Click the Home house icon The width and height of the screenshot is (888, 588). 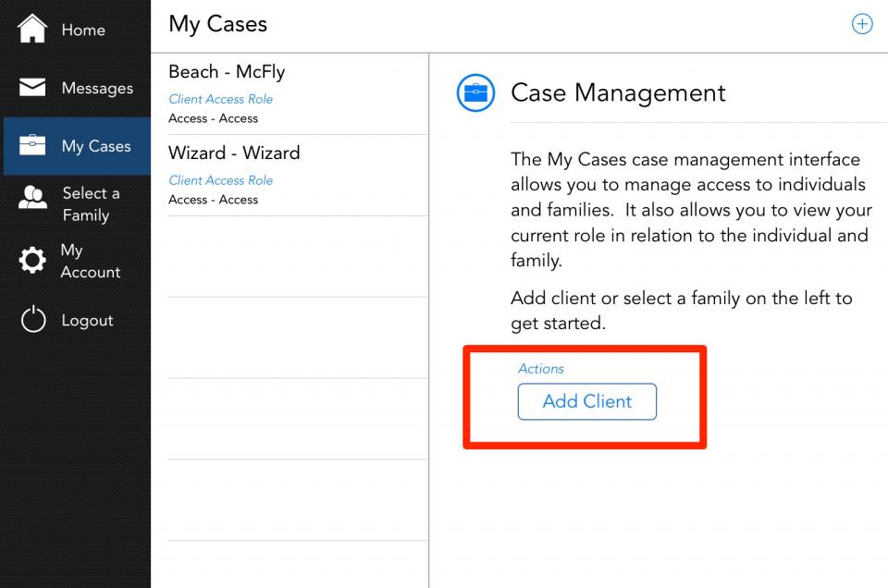tap(32, 29)
